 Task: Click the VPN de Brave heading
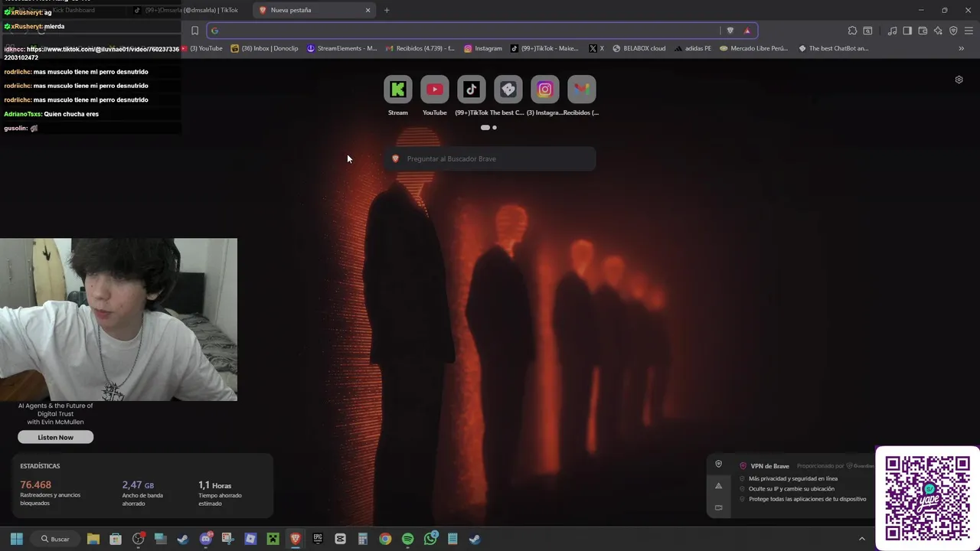coord(769,466)
